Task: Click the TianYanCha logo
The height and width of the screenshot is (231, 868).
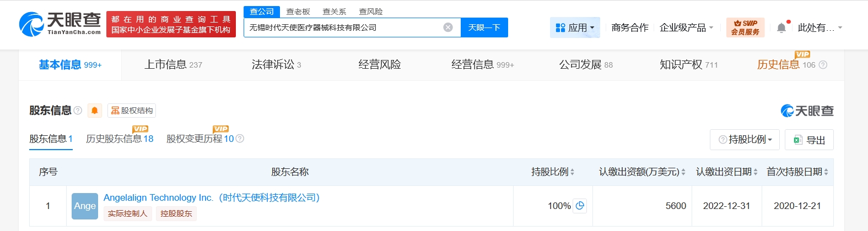Action: [x=60, y=24]
